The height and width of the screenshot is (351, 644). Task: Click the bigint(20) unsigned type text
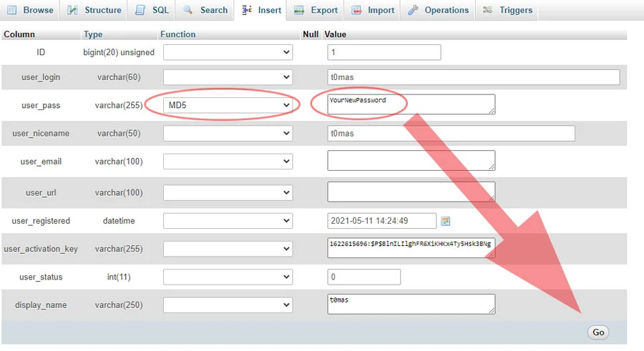[x=119, y=53]
